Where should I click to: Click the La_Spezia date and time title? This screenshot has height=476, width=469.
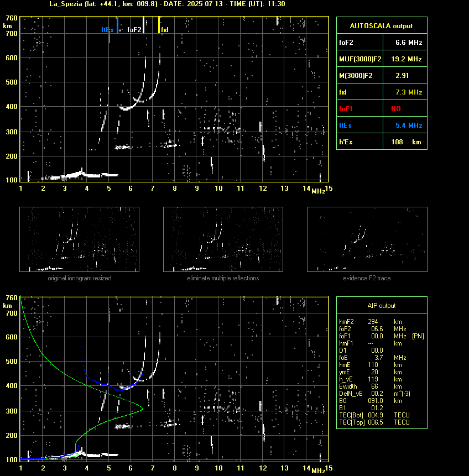pos(167,4)
